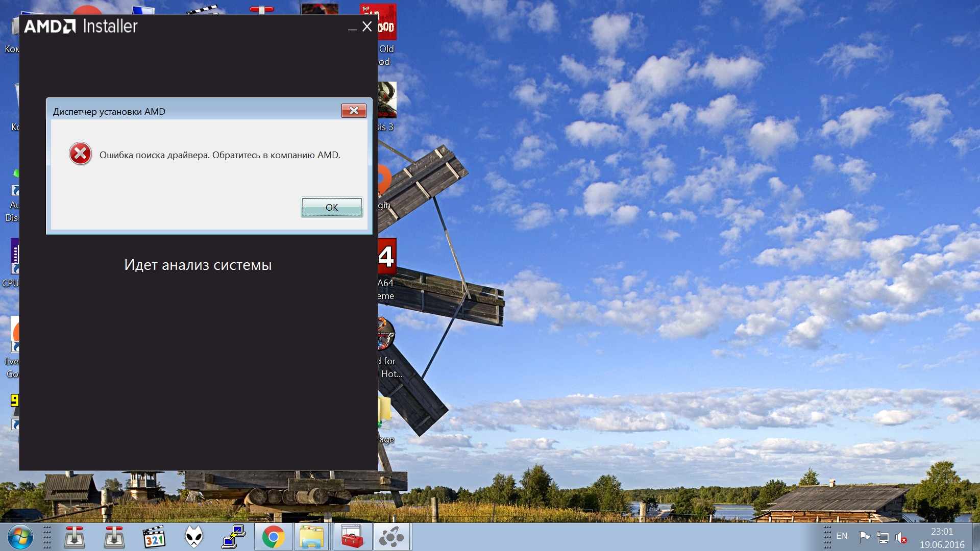
Task: Launch foobar2000 alien icon in taskbar
Action: [x=194, y=537]
